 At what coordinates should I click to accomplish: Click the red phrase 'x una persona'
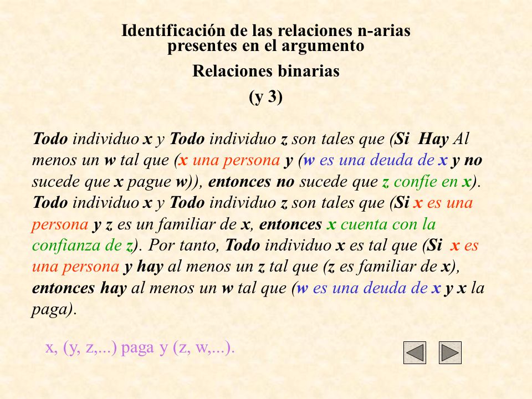pos(229,160)
